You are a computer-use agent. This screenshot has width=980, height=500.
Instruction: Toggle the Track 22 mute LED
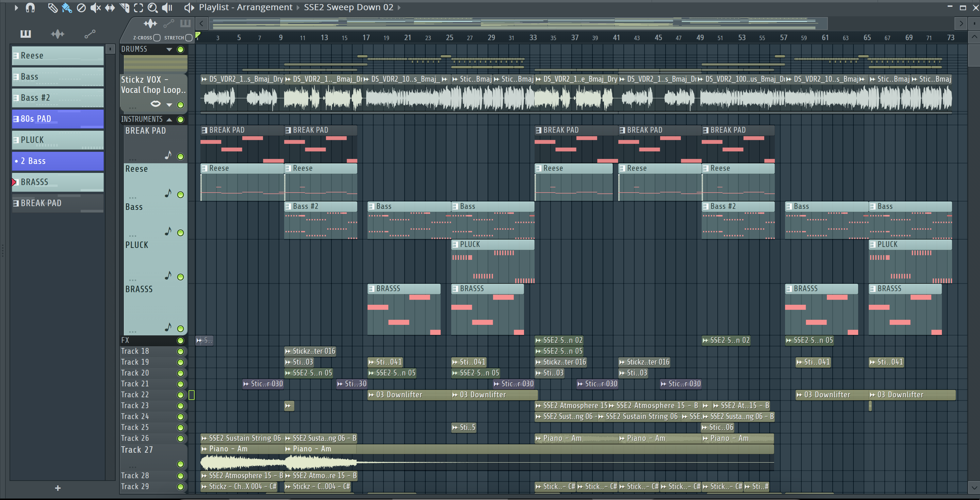pos(181,395)
